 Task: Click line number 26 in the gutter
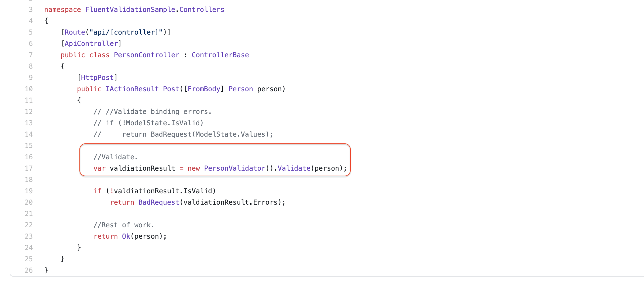[x=29, y=270]
